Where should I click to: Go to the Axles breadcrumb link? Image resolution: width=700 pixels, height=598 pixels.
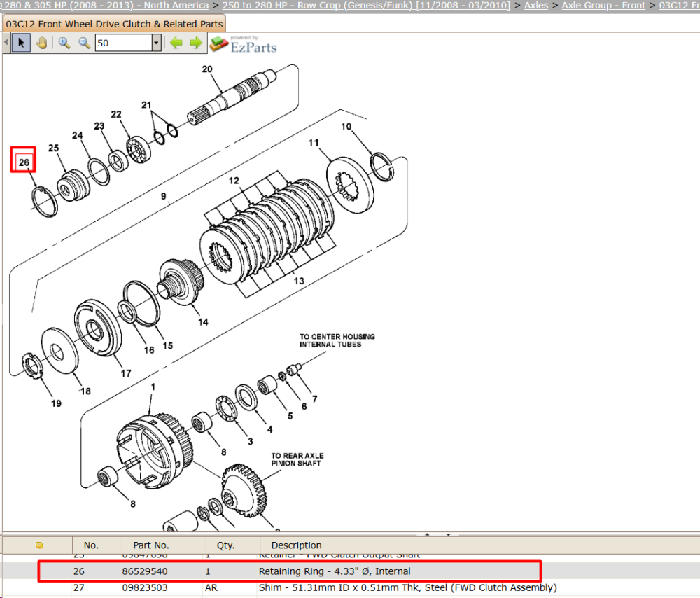point(536,5)
